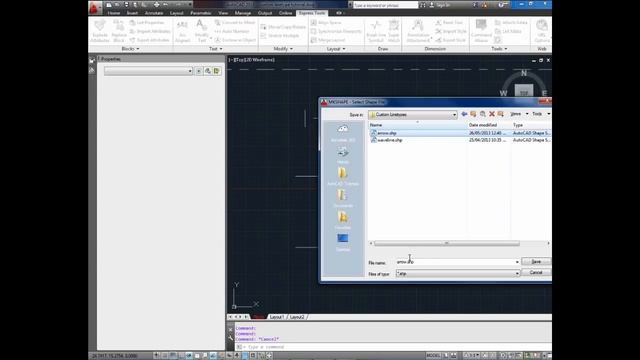Click the Move/Copy/Rotate tool
Viewport: 640px width, 360px height.
pyautogui.click(x=283, y=27)
